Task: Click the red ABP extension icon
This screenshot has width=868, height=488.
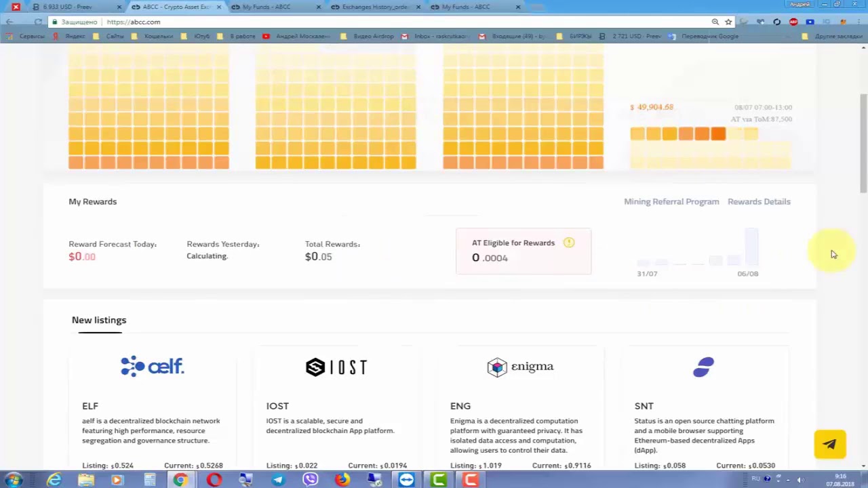Action: [793, 22]
